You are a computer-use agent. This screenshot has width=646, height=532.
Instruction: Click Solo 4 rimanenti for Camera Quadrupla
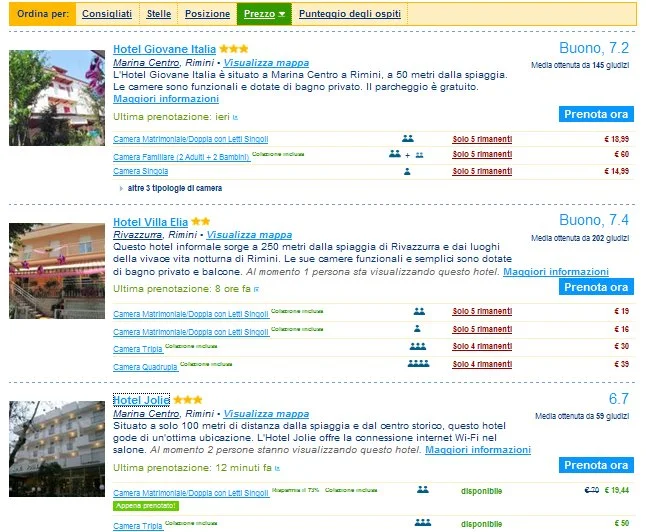(x=482, y=364)
